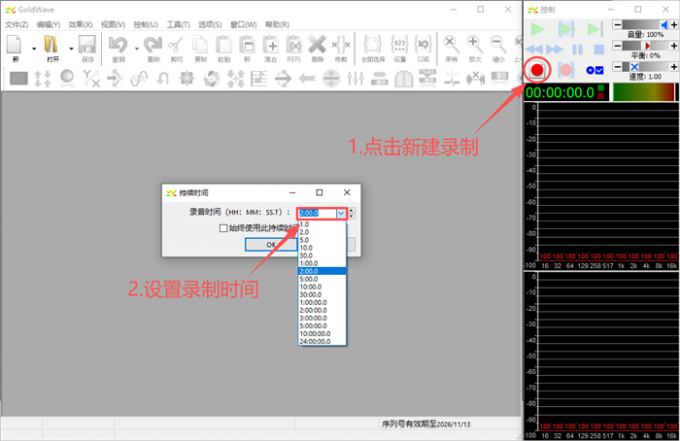The image size is (680, 441).
Task: Open the 文件(Z) menu
Action: point(16,24)
